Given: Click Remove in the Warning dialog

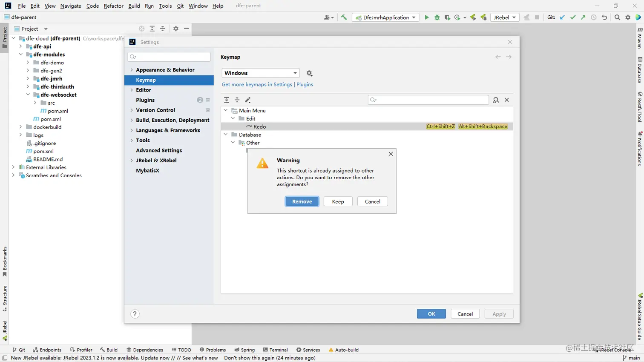Looking at the screenshot, I should [x=302, y=201].
